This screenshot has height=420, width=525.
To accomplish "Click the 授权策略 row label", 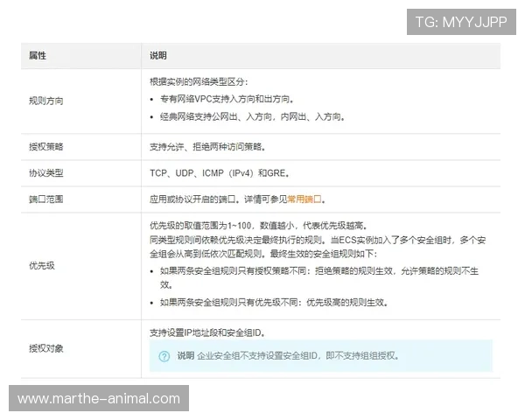I will [x=46, y=147].
